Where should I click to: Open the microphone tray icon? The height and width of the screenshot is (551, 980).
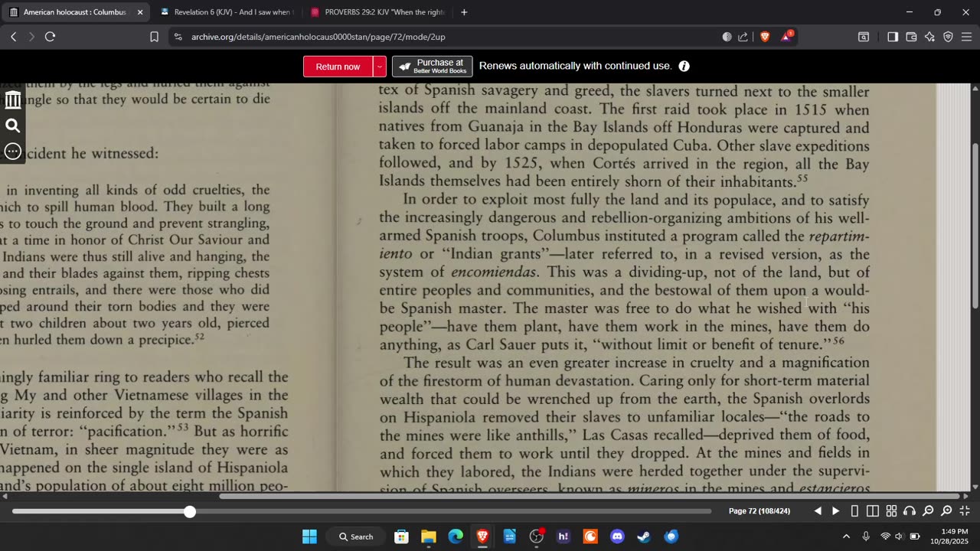pos(866,536)
